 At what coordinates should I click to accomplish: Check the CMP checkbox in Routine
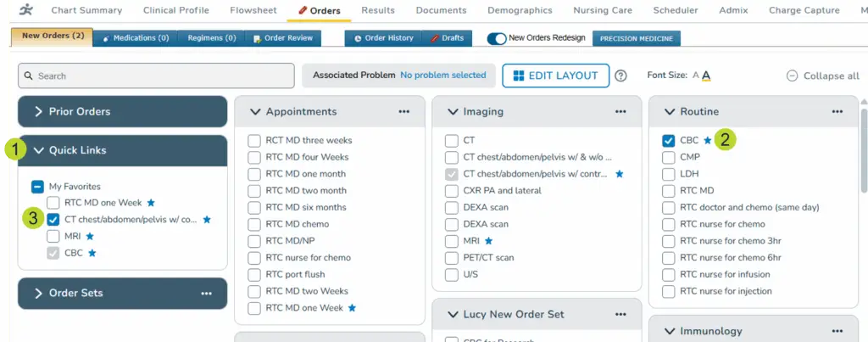(x=669, y=157)
